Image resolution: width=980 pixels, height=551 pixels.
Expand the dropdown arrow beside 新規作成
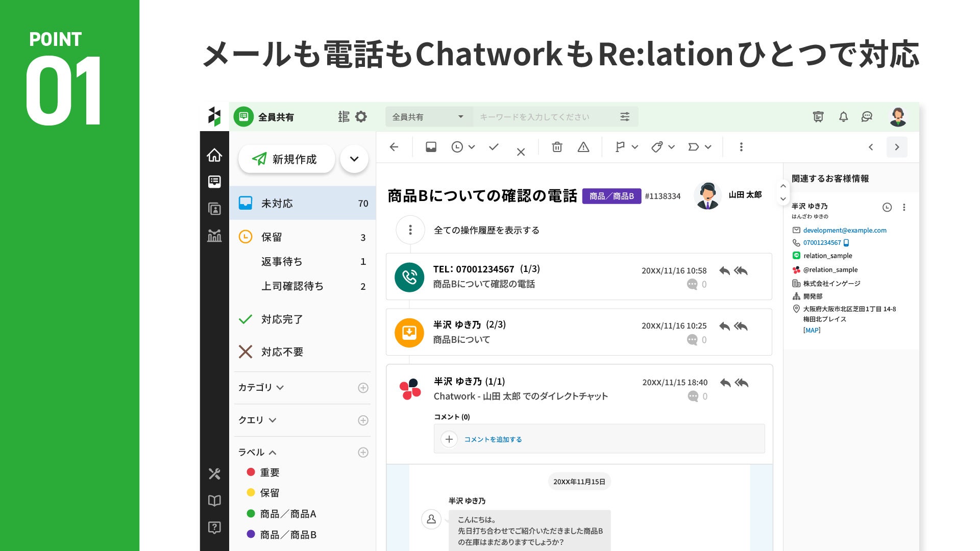(x=354, y=159)
